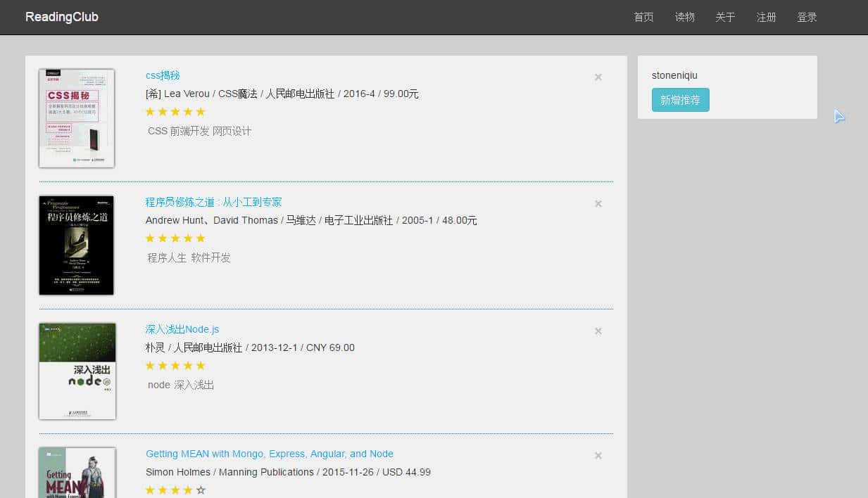Click the empty fifth star for Getting MEAN
The height and width of the screenshot is (498, 868).
200,490
